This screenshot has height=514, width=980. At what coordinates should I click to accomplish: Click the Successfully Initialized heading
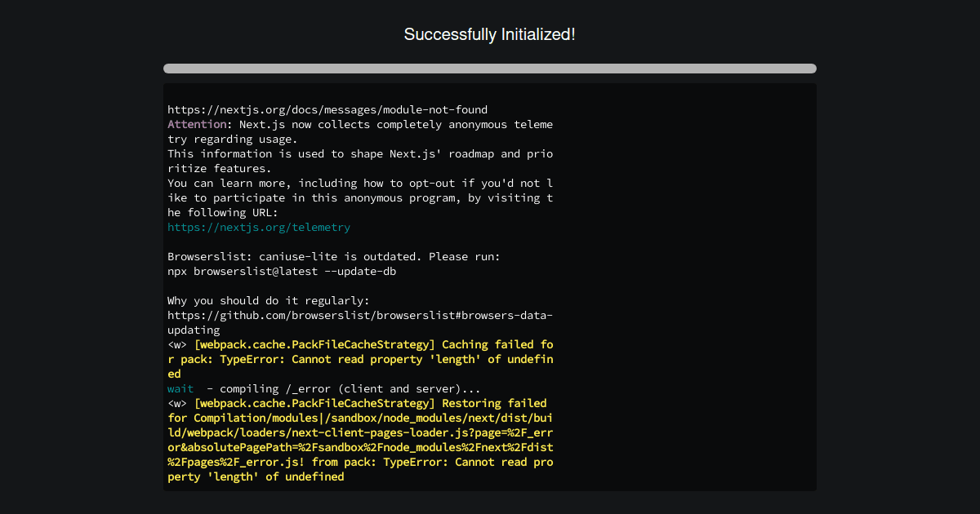click(x=489, y=34)
